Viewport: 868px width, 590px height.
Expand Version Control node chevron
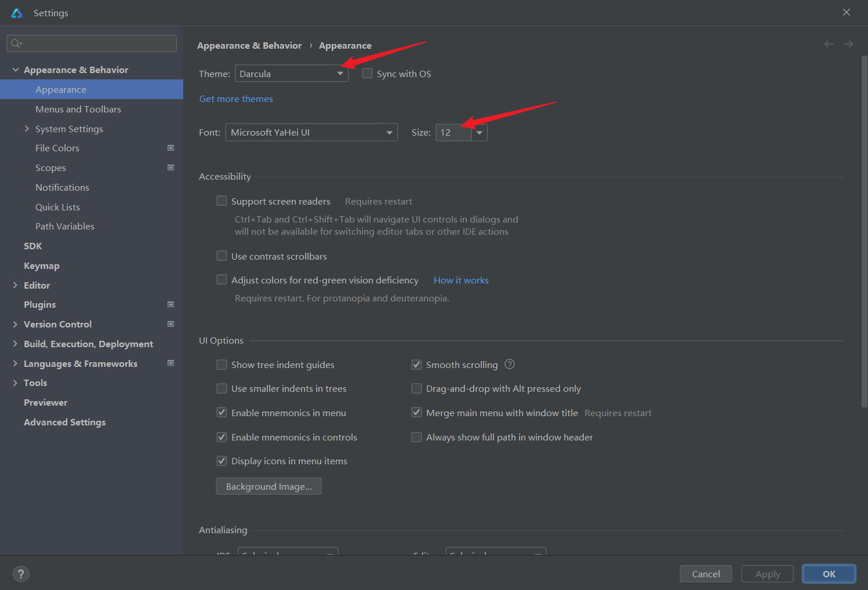pos(15,324)
